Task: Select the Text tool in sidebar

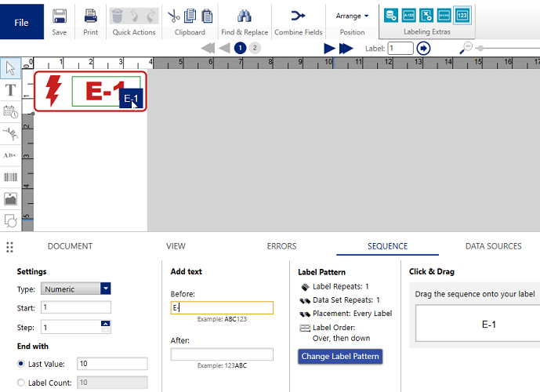Action: click(x=11, y=90)
